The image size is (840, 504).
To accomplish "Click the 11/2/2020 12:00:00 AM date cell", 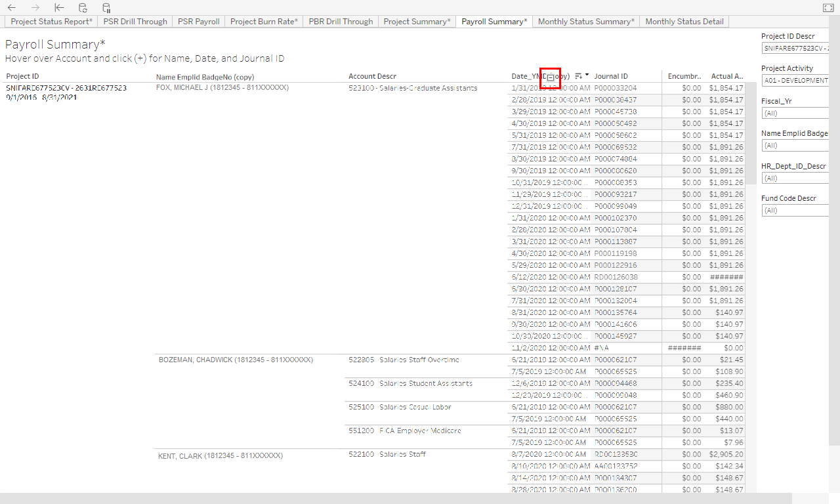I will [x=551, y=348].
